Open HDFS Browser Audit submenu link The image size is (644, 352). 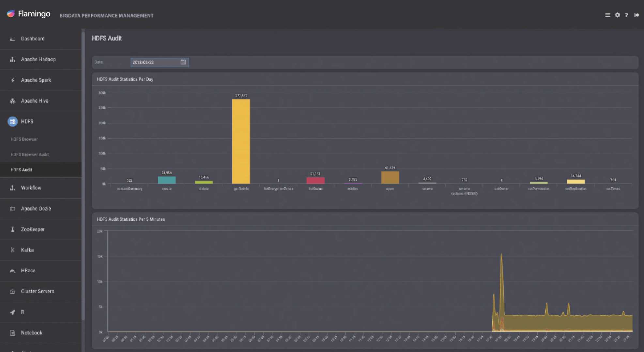(x=30, y=154)
